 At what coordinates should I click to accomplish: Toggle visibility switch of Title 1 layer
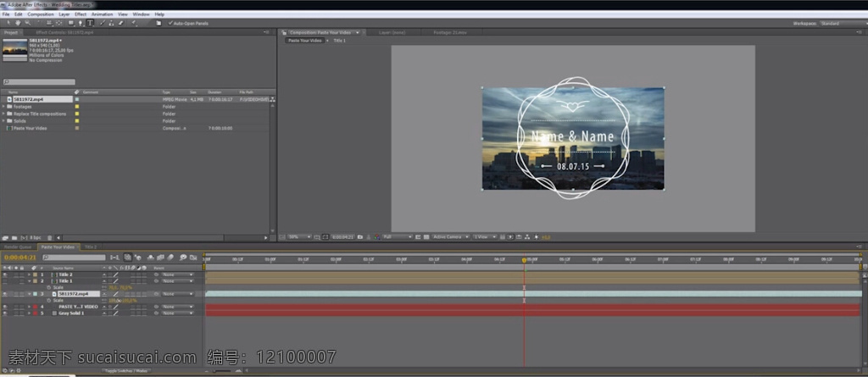[x=5, y=281]
